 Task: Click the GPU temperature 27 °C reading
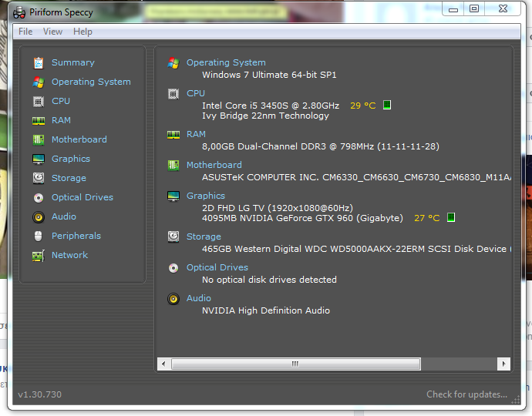(x=427, y=218)
